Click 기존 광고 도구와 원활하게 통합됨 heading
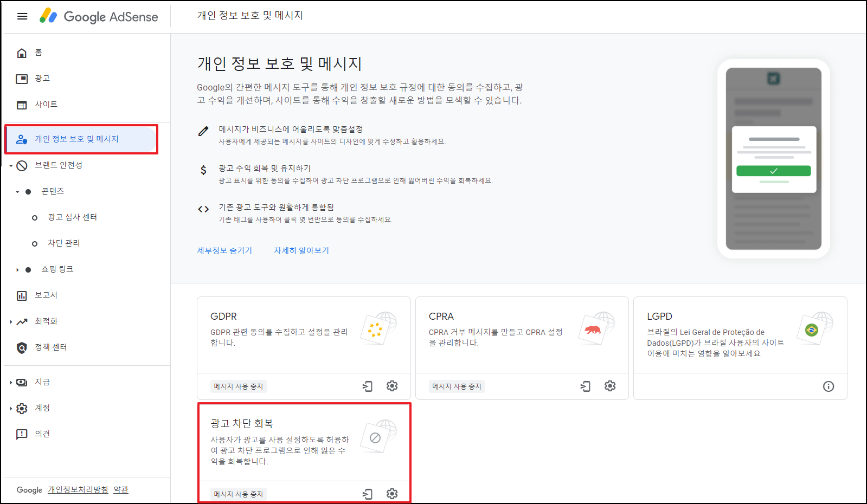 pos(276,208)
